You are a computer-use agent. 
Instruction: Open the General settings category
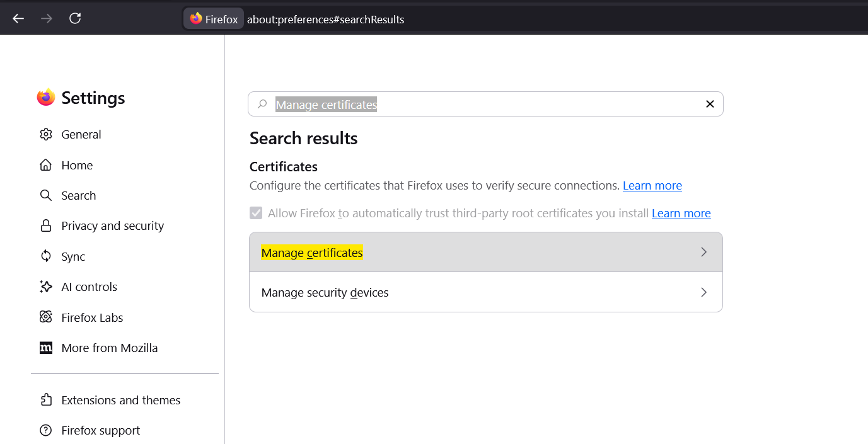(x=81, y=134)
